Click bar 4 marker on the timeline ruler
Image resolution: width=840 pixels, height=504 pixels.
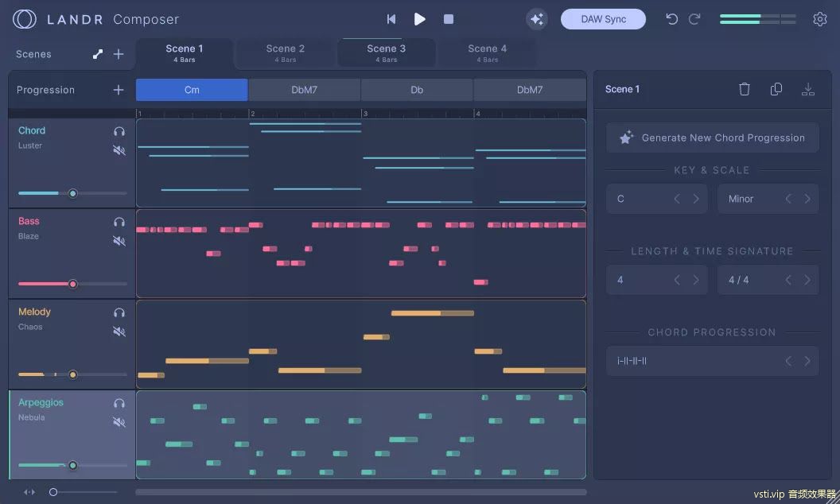point(478,114)
